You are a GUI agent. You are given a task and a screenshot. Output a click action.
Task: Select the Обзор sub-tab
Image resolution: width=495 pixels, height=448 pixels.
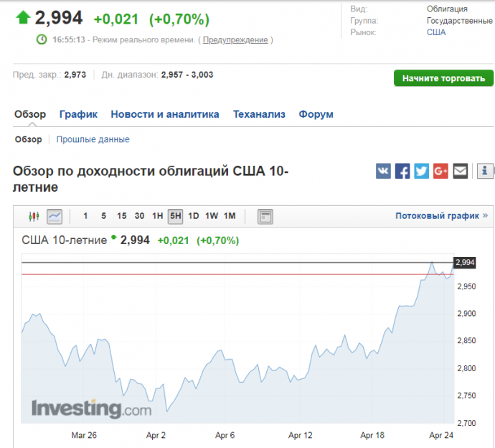pos(29,139)
